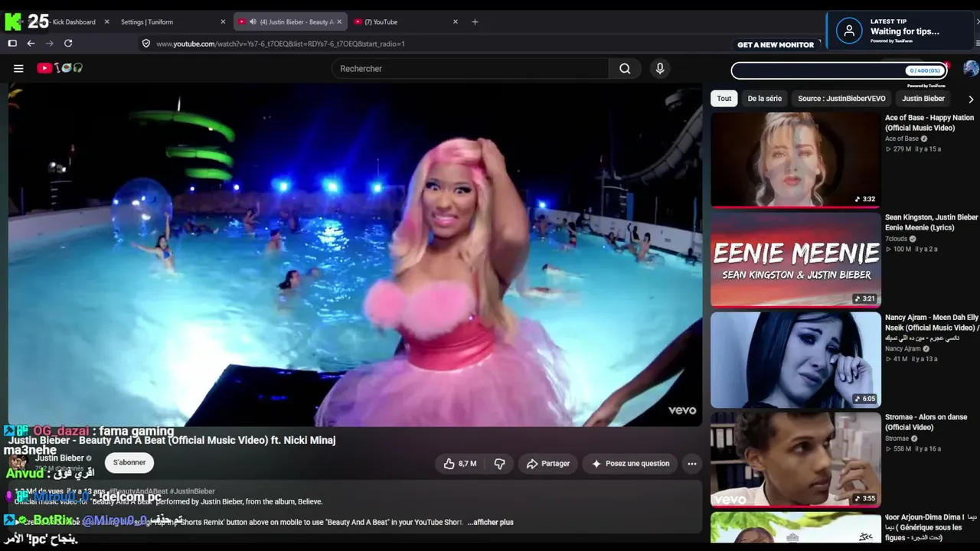Select the 'Source : JustinBieberVEVO' chip
The height and width of the screenshot is (551, 980).
coord(841,98)
